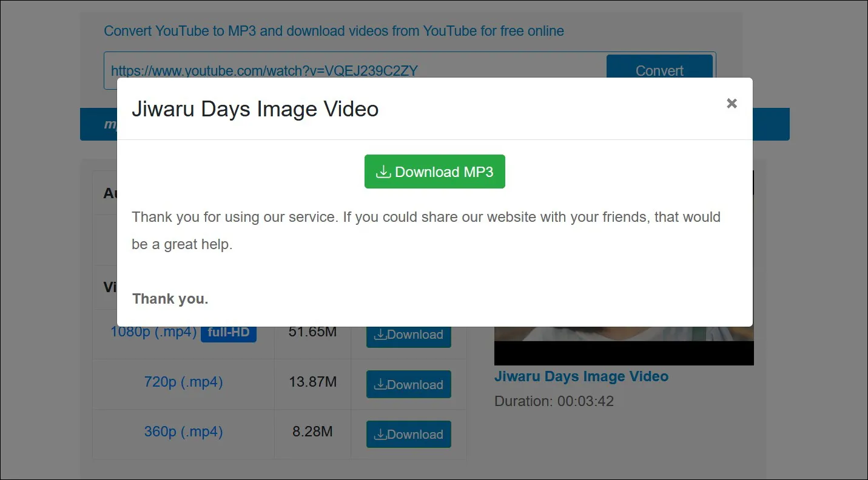Click the full-HD badge
The height and width of the screenshot is (480, 868).
coord(229,333)
